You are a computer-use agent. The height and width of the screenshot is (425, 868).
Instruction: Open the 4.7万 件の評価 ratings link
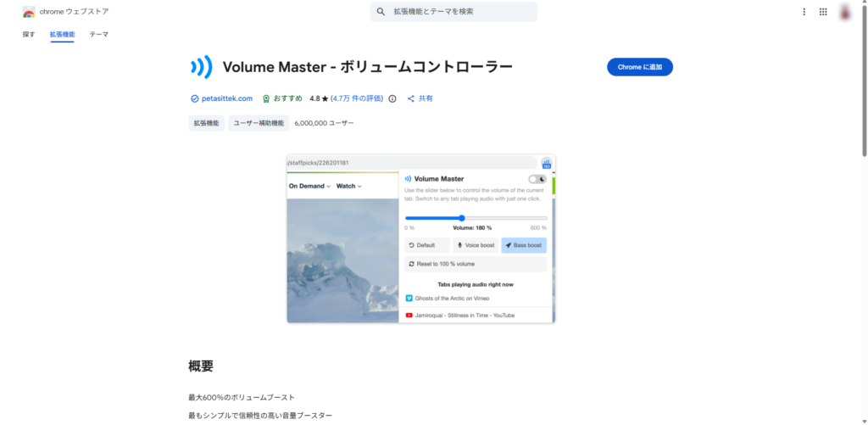pos(357,98)
